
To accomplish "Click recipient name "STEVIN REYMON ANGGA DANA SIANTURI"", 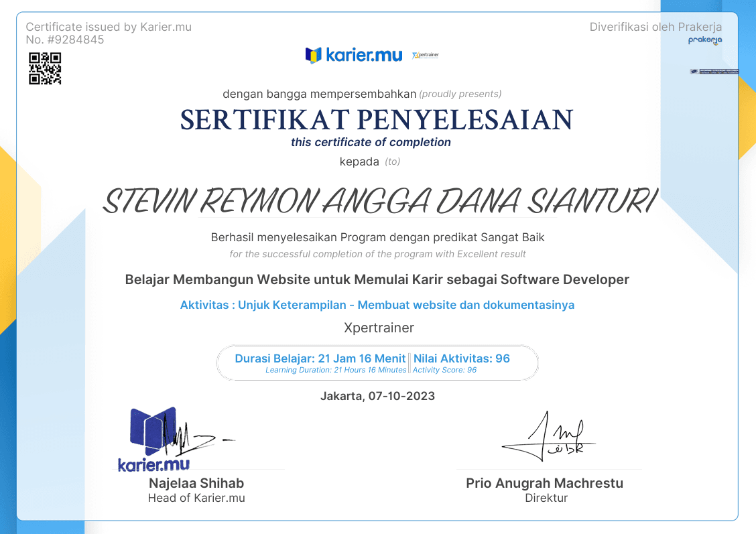I will coord(379,200).
